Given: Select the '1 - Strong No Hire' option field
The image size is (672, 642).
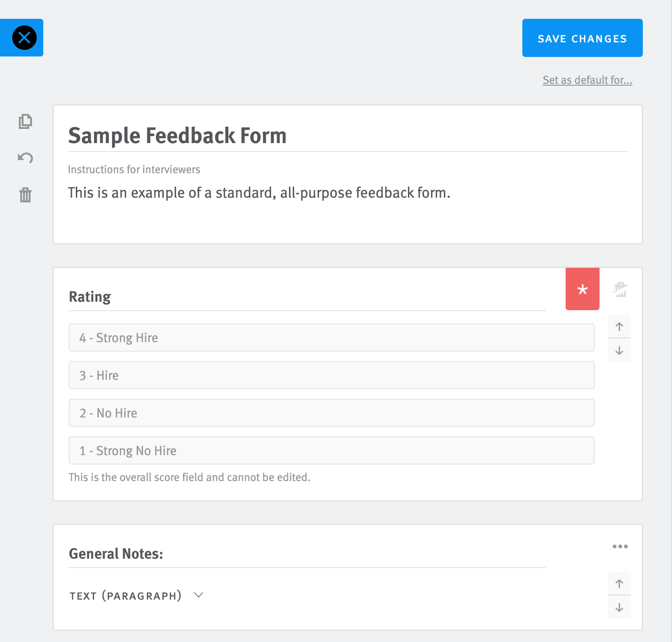Looking at the screenshot, I should [331, 450].
